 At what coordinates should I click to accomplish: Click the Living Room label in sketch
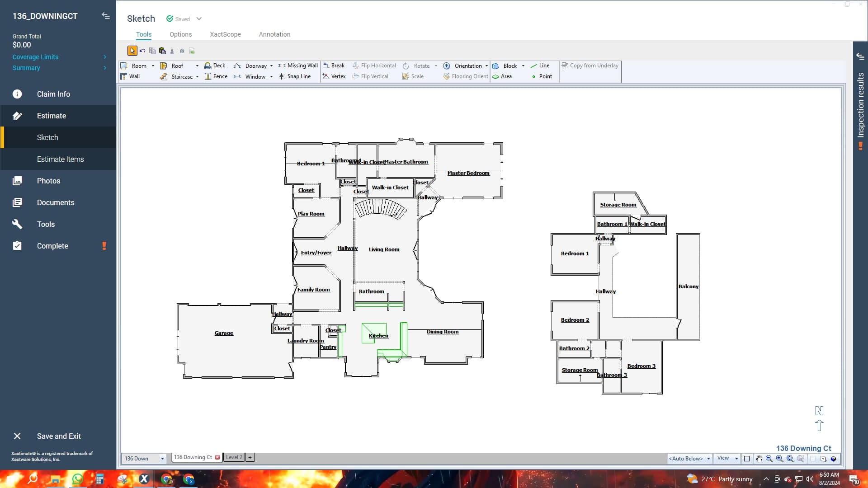(384, 249)
